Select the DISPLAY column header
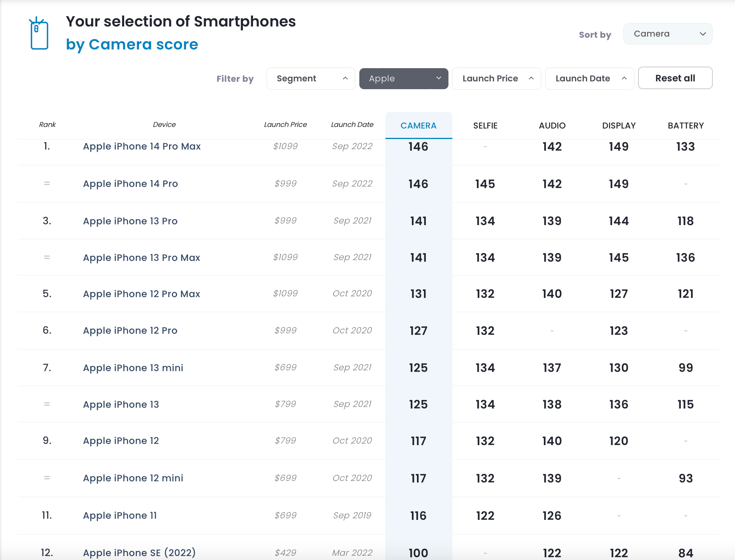 [x=619, y=126]
